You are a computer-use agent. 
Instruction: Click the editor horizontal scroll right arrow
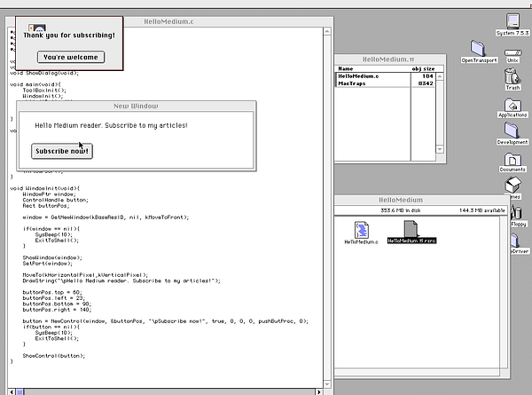tap(319, 392)
